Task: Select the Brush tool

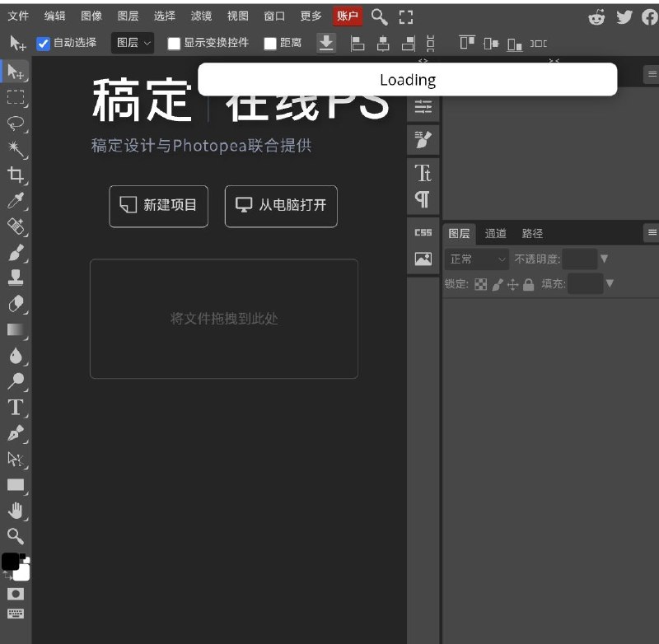Action: (16, 253)
